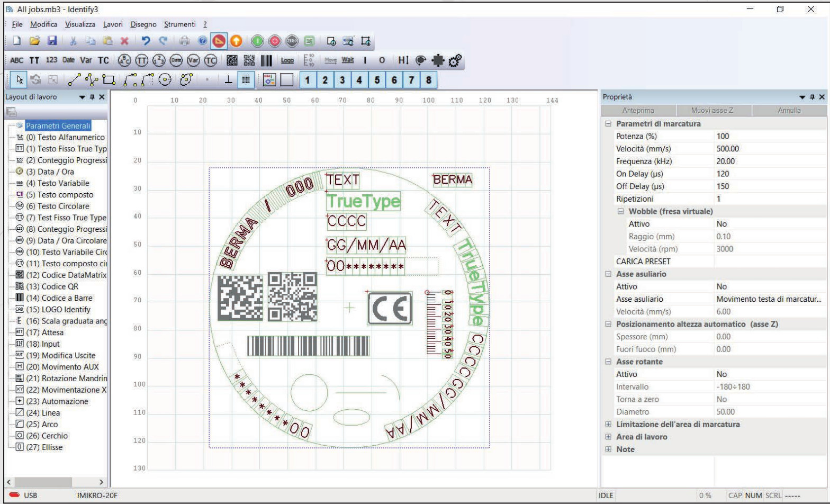Toggle the grid display button

[246, 80]
